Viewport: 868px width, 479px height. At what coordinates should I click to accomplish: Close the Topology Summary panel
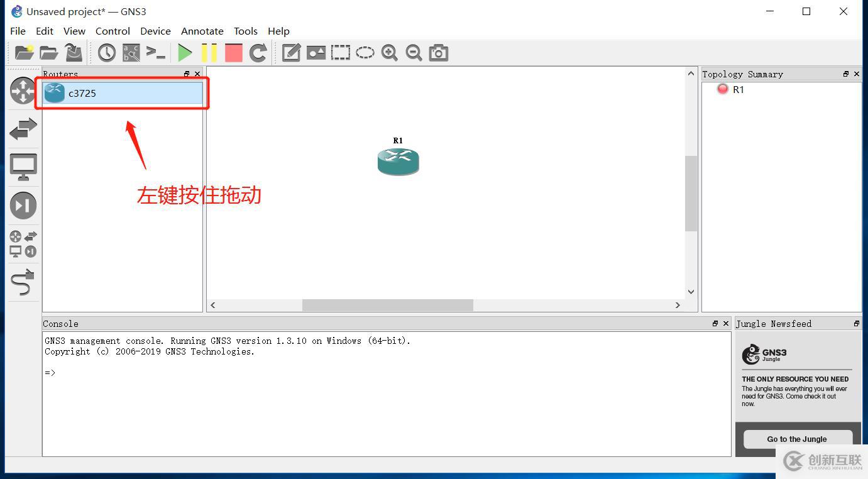[x=856, y=74]
